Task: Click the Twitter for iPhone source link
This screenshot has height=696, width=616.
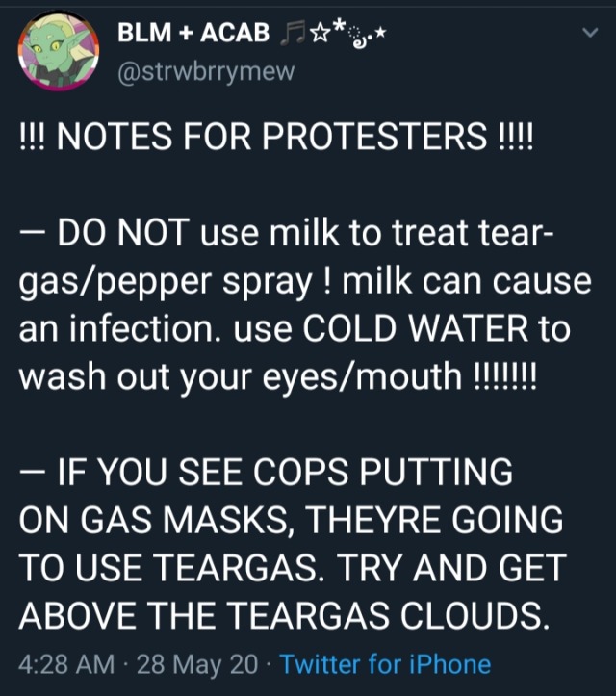Action: point(385,664)
